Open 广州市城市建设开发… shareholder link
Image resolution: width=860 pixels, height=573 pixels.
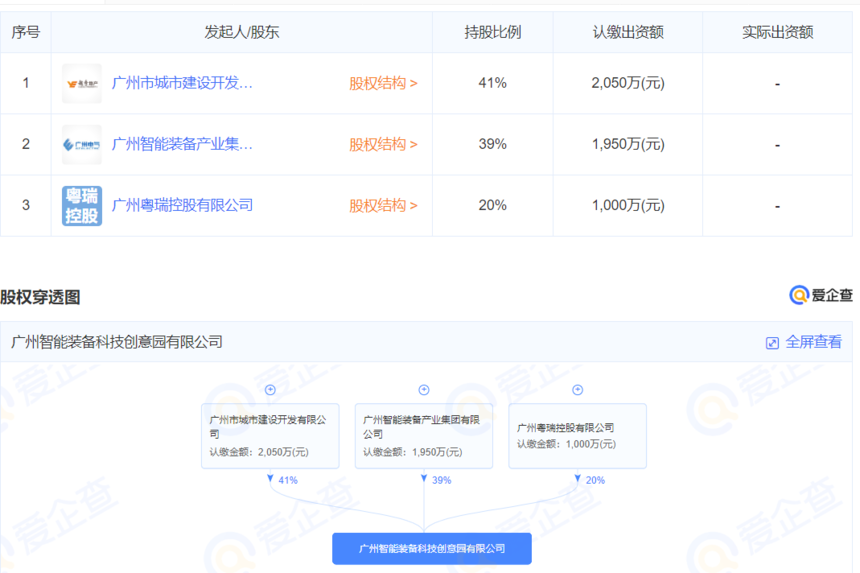click(x=182, y=83)
